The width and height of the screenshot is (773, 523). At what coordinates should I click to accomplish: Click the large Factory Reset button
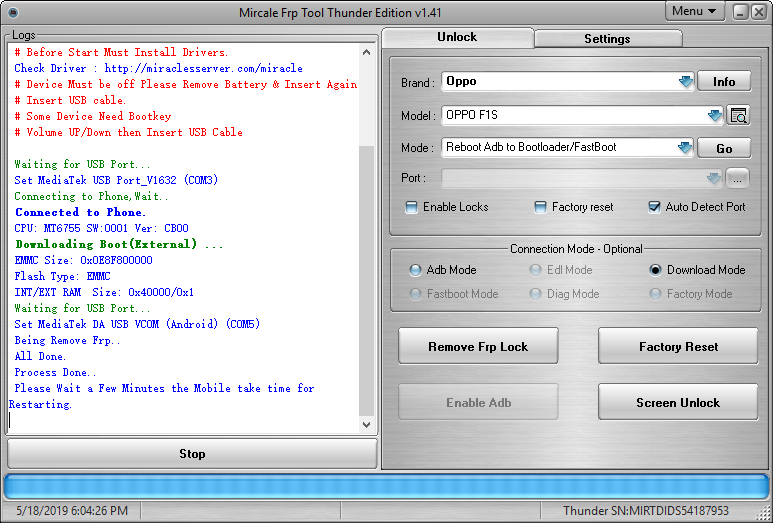click(x=678, y=347)
